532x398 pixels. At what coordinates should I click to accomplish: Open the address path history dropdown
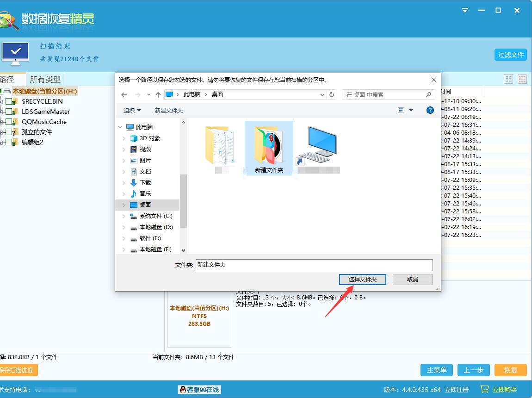pos(322,94)
